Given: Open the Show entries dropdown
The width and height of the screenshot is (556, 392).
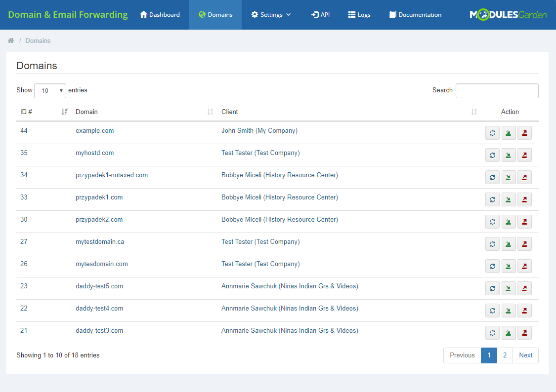Looking at the screenshot, I should [x=50, y=91].
